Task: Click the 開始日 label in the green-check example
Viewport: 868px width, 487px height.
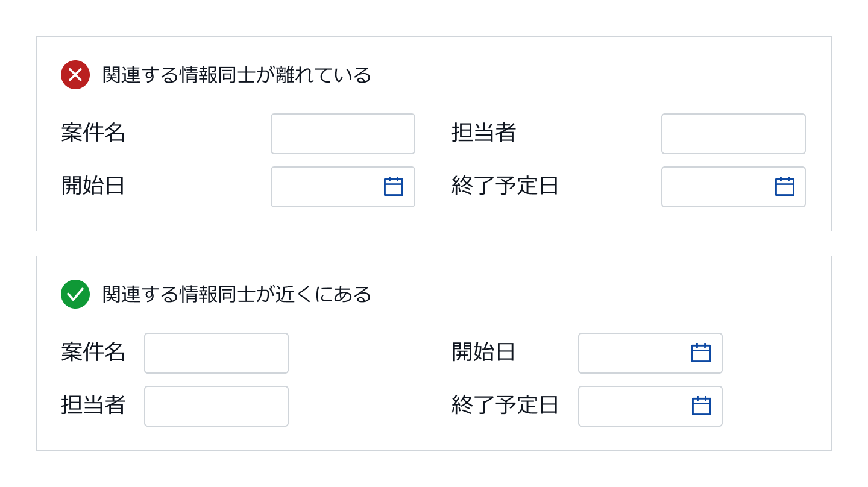Action: click(483, 352)
